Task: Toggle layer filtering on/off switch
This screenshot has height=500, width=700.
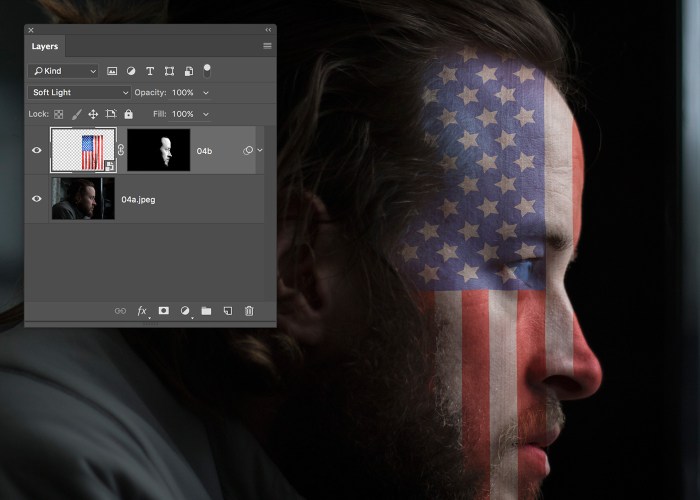Action: (x=207, y=71)
